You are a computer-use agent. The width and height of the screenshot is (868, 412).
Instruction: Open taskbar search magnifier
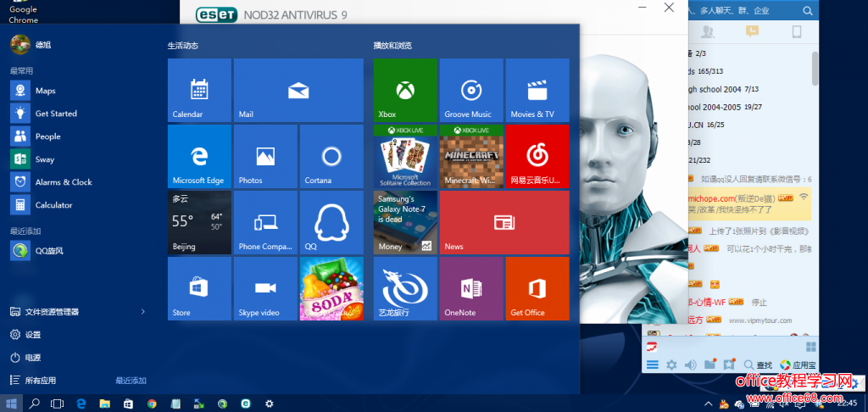pos(34,404)
